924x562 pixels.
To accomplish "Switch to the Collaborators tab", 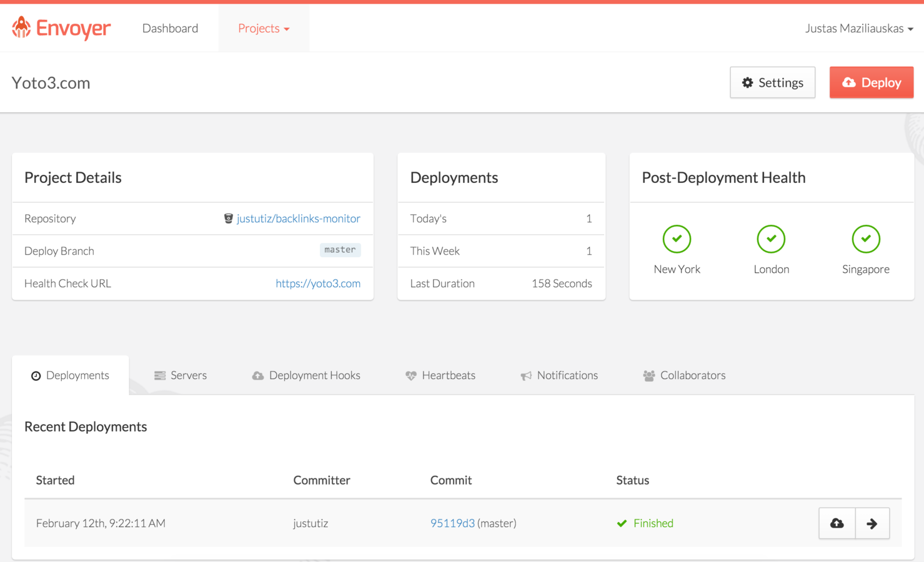I will 684,375.
